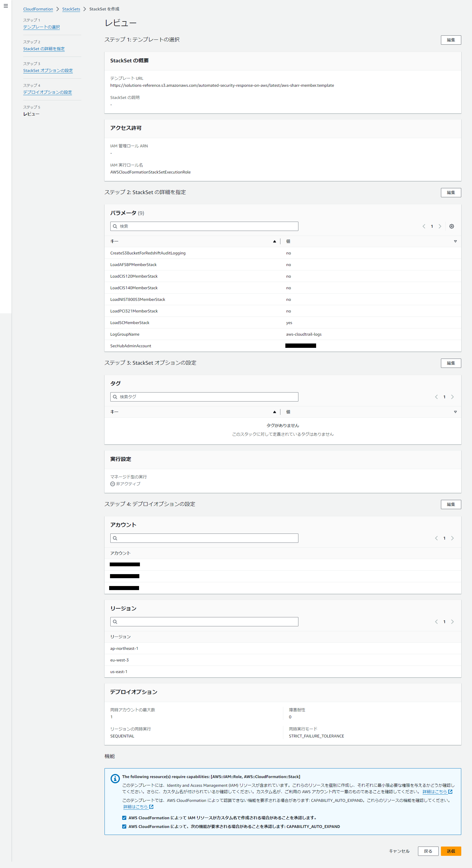Go to step 1 テンプレートの選択
Screen dimensions: 472x868
click(42, 27)
